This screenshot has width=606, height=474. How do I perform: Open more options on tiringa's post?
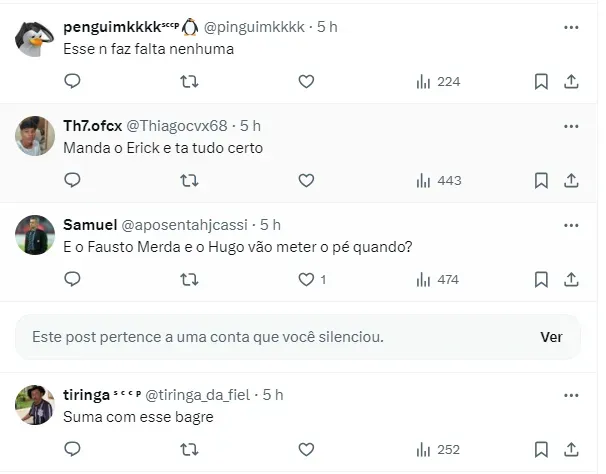(x=571, y=395)
